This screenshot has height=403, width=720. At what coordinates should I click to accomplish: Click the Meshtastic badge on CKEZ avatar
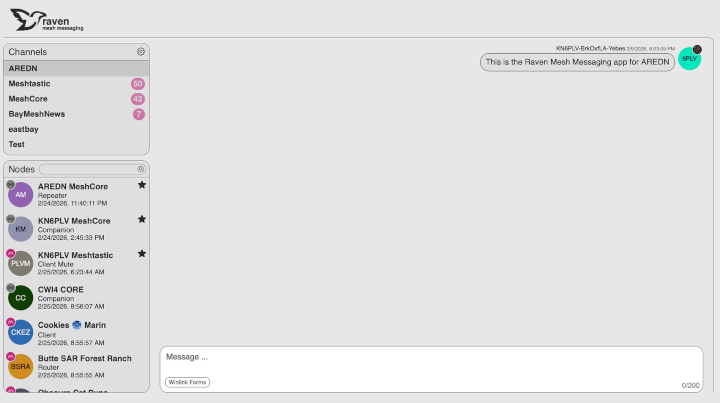click(11, 322)
